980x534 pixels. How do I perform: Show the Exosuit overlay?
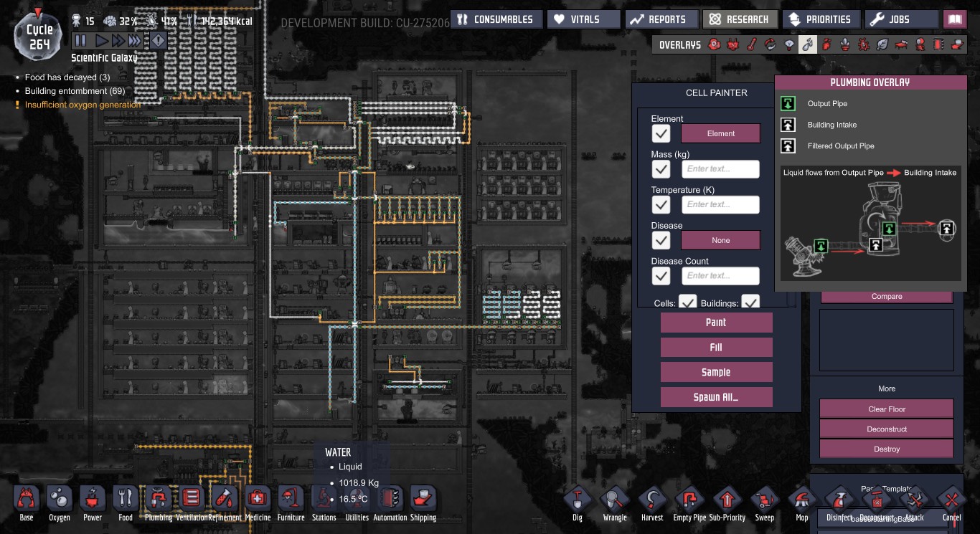pyautogui.click(x=920, y=44)
